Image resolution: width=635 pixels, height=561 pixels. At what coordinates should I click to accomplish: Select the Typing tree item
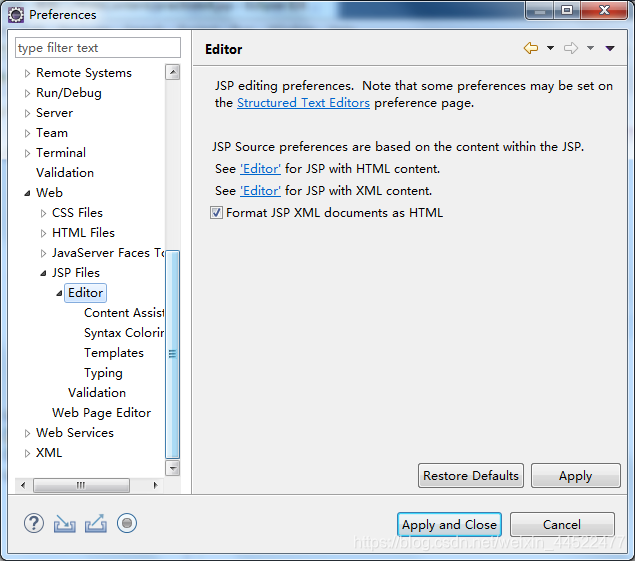pos(103,373)
